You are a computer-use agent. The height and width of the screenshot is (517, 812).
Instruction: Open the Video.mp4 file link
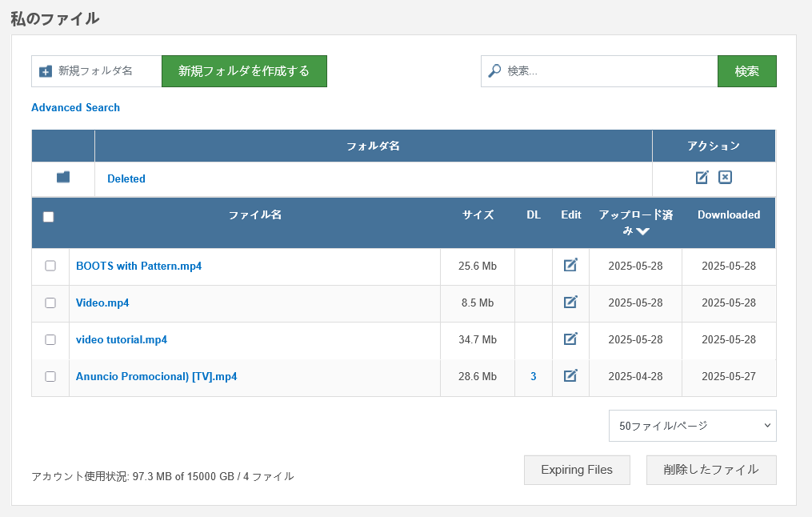click(x=102, y=303)
